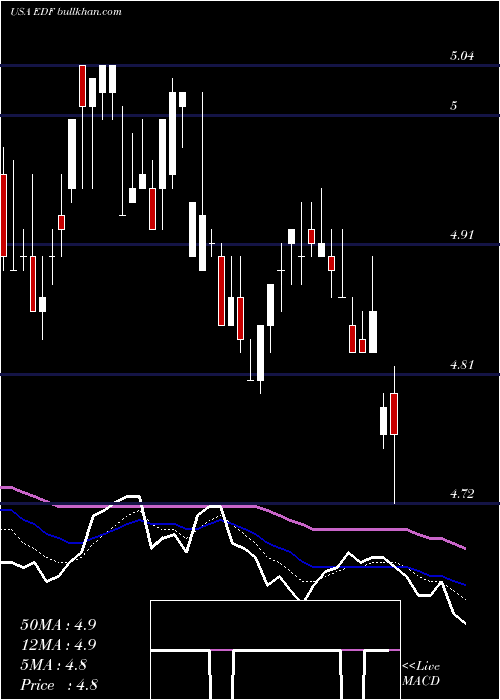The image size is (500, 700).
Task: Click the 4.91 price level label
Action: pos(462,235)
